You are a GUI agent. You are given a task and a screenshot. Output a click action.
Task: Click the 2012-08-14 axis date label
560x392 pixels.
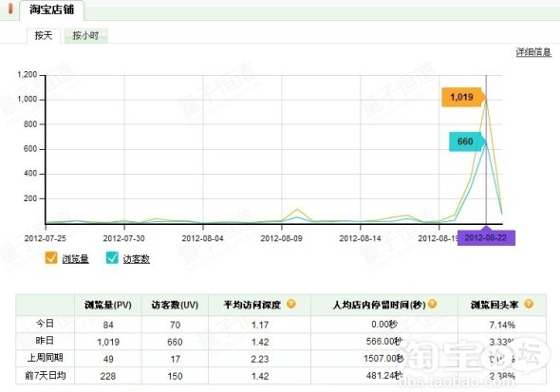[361, 238]
